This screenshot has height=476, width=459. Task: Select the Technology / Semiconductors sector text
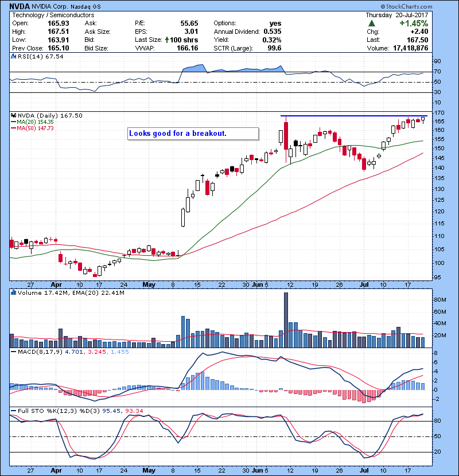(x=53, y=15)
